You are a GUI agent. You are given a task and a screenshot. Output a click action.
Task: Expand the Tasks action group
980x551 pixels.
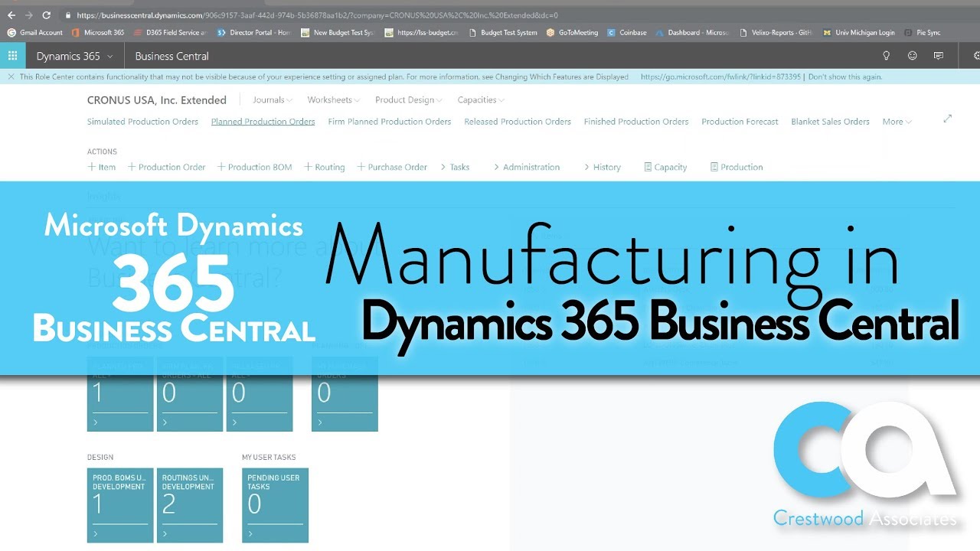pyautogui.click(x=455, y=167)
